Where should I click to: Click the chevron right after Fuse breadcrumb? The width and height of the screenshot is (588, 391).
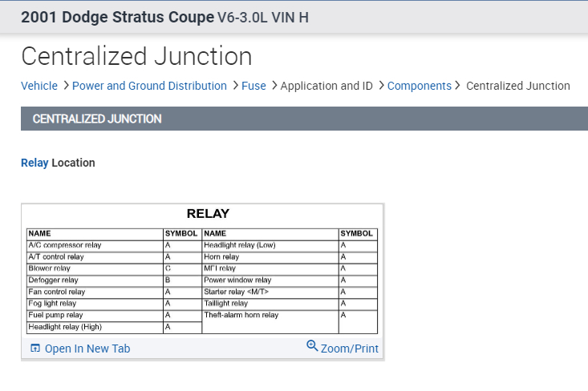click(x=274, y=86)
